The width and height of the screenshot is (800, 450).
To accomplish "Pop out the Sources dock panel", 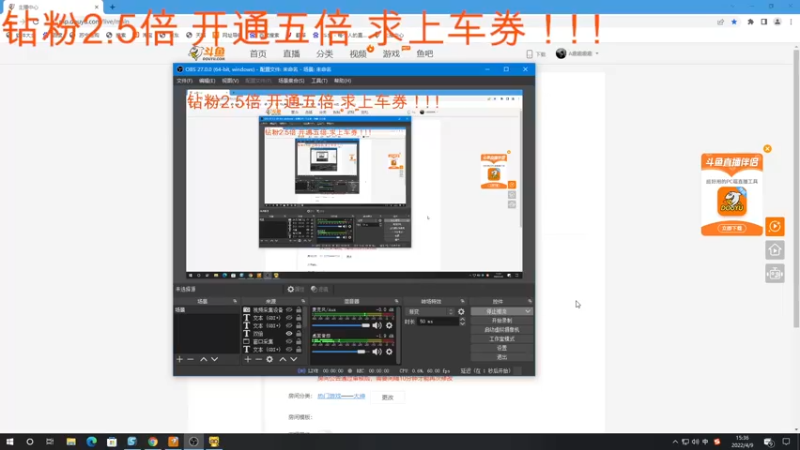I will 303,301.
